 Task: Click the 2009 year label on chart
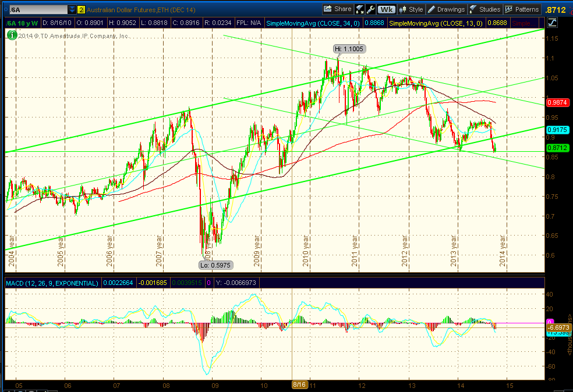click(257, 251)
